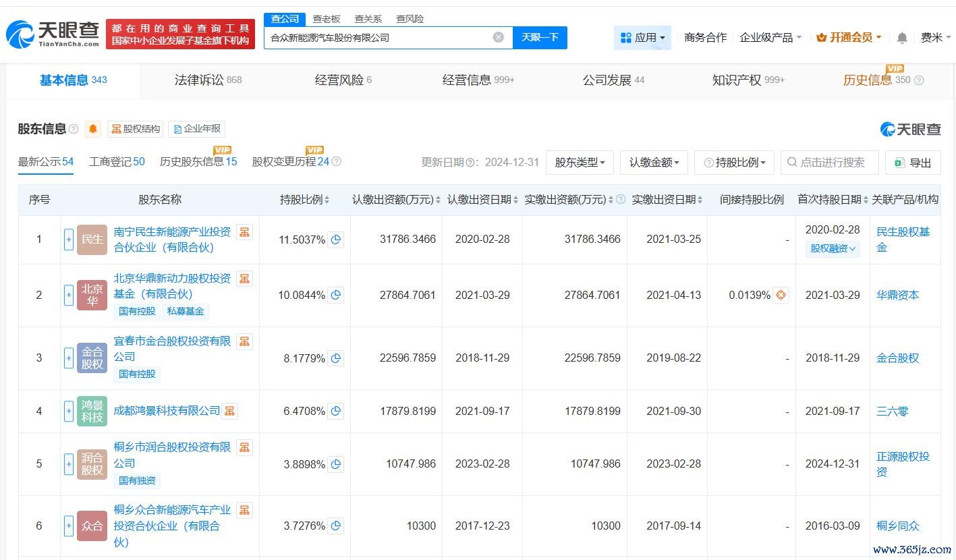This screenshot has width=956, height=560.
Task: Open the 经营信息 tab
Action: (x=478, y=80)
